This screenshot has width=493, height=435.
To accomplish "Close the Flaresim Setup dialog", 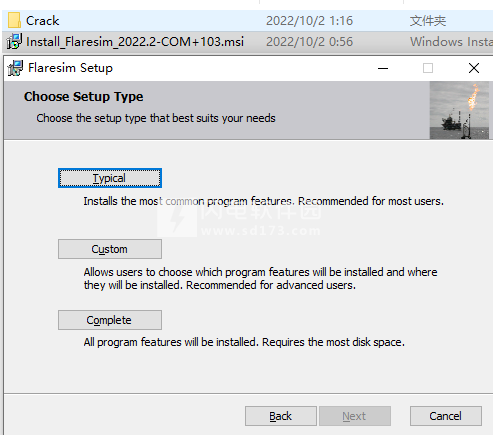I will (474, 68).
